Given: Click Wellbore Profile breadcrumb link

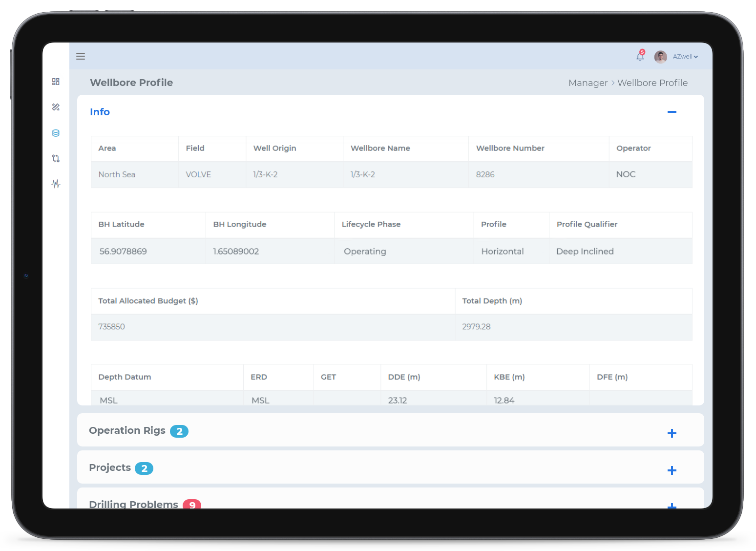Looking at the screenshot, I should pos(652,83).
